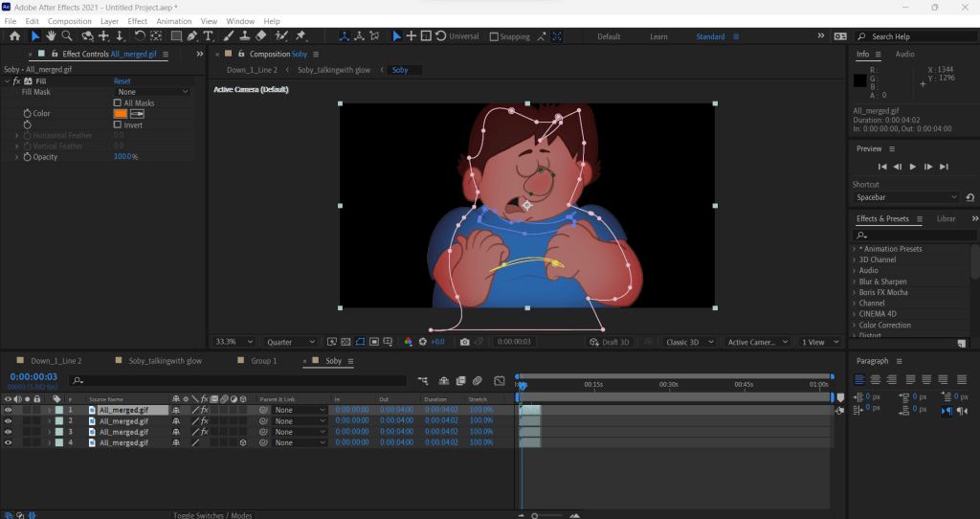Click the orange Fill color swatch
The width and height of the screenshot is (980, 519).
click(121, 114)
